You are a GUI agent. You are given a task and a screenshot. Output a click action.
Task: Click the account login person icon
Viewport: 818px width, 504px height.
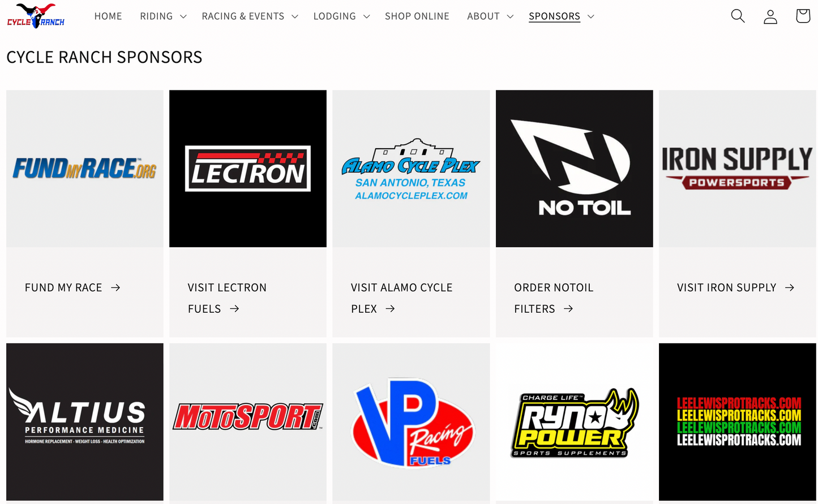pyautogui.click(x=770, y=16)
